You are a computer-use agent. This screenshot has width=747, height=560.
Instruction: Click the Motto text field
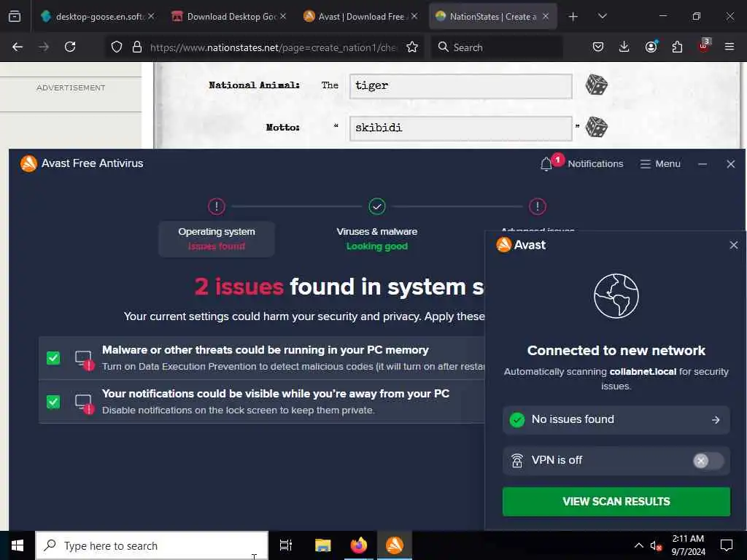click(x=461, y=128)
